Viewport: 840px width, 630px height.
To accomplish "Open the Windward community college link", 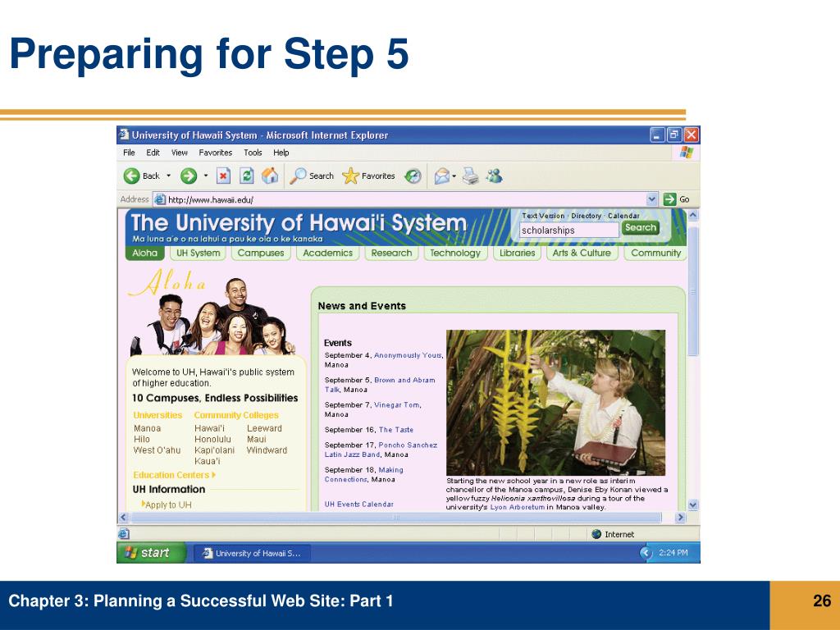I will 267,450.
